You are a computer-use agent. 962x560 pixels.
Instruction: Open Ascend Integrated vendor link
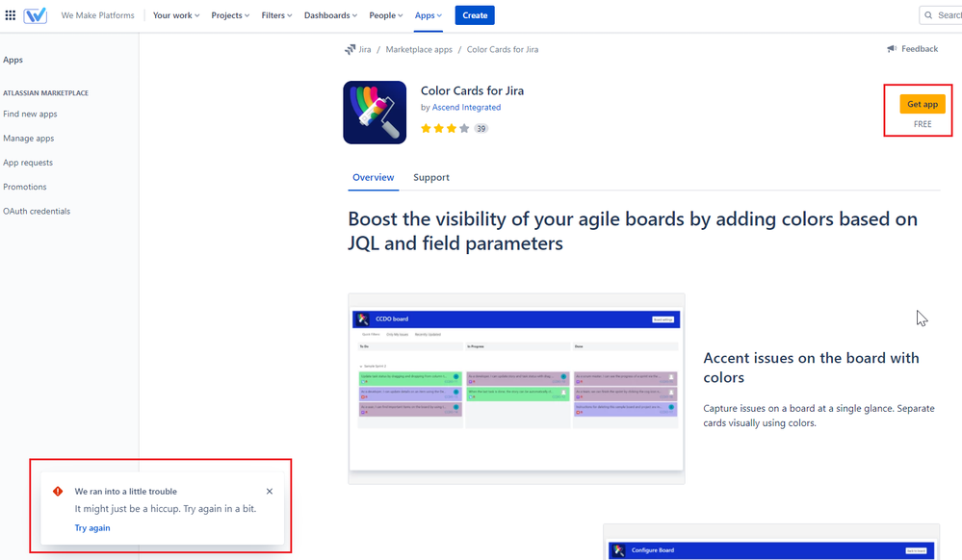pos(466,108)
